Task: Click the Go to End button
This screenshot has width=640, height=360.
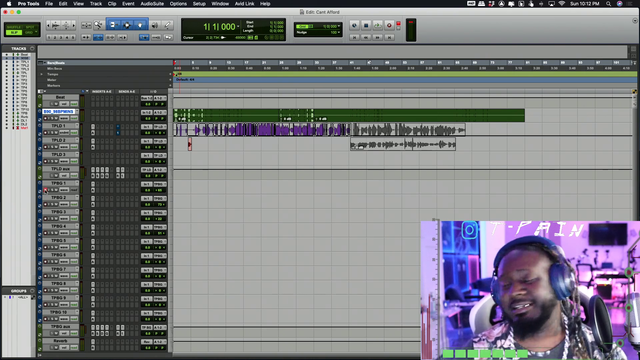Action: (389, 37)
